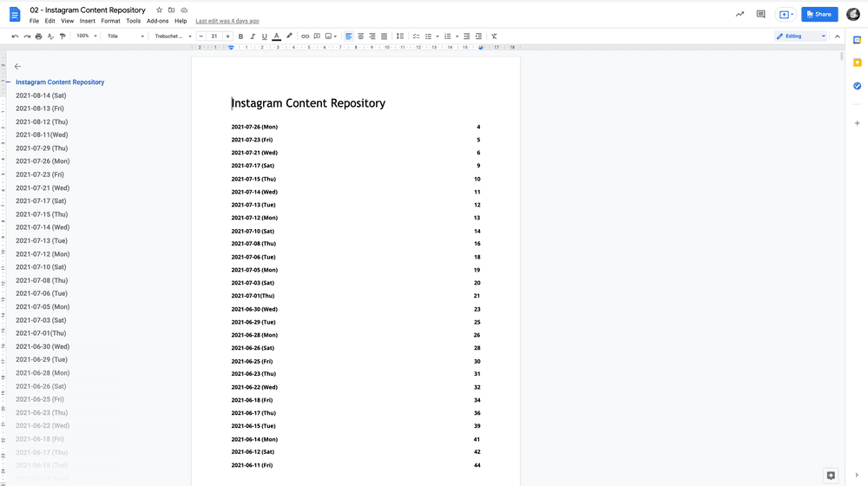The width and height of the screenshot is (868, 486).
Task: Toggle underline formatting
Action: (265, 36)
